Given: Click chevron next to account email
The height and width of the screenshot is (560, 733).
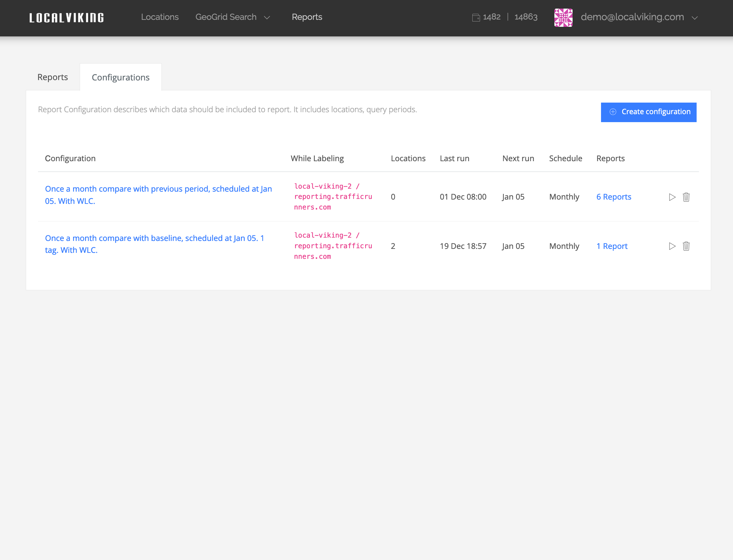Looking at the screenshot, I should [x=695, y=18].
